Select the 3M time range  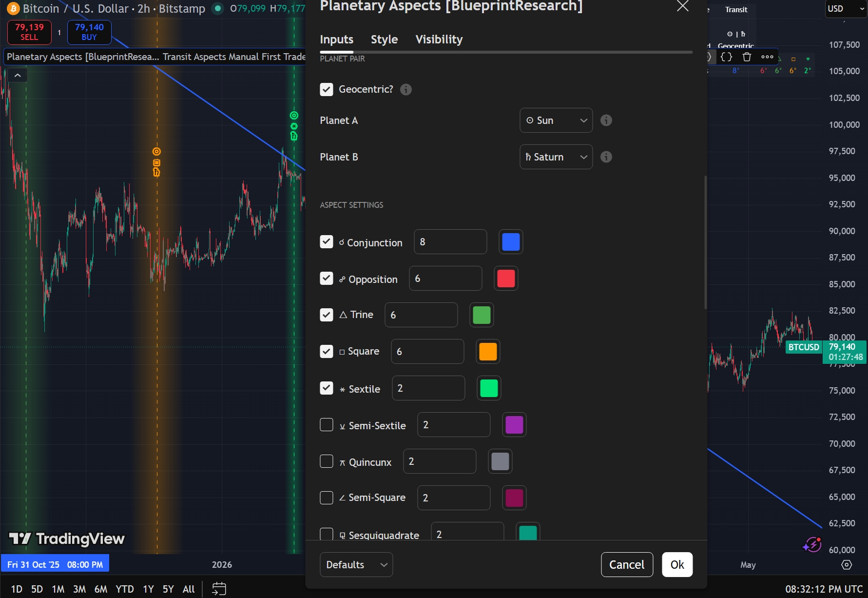click(79, 589)
